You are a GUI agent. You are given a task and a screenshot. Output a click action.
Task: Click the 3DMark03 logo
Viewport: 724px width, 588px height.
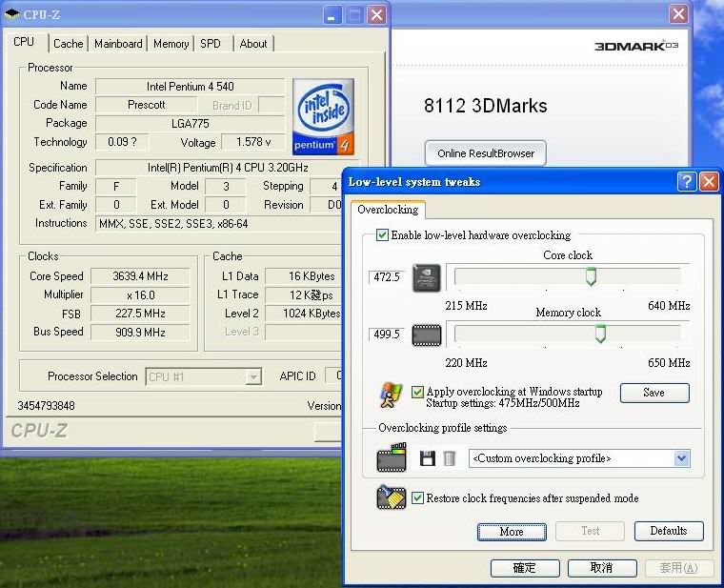[x=636, y=46]
